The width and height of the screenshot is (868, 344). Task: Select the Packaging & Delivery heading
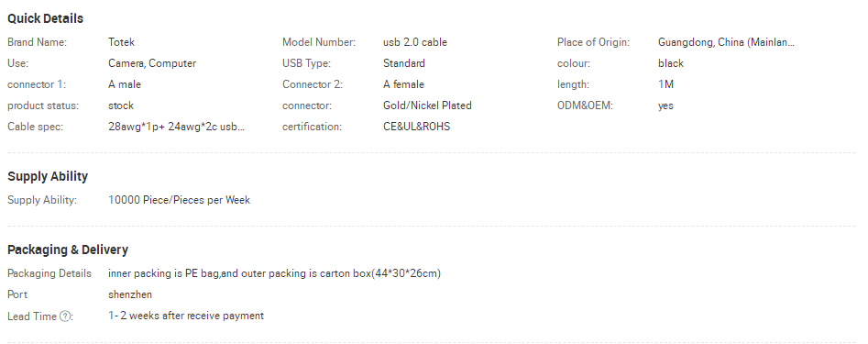(x=68, y=250)
